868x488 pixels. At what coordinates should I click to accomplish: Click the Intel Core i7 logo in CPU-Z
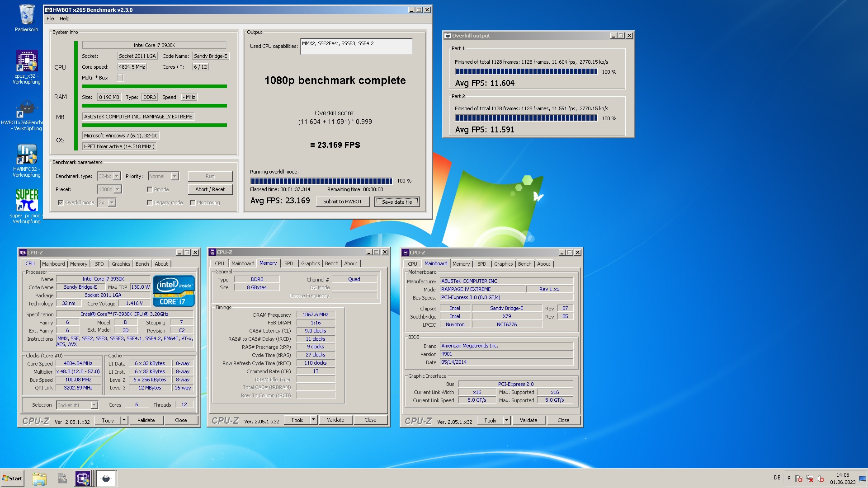coord(174,291)
